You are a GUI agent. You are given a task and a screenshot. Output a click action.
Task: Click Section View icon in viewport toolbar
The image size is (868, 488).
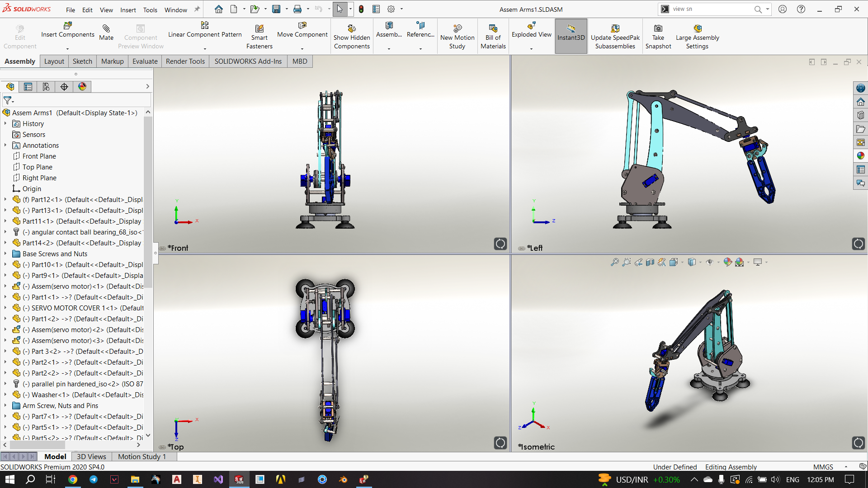[650, 262]
